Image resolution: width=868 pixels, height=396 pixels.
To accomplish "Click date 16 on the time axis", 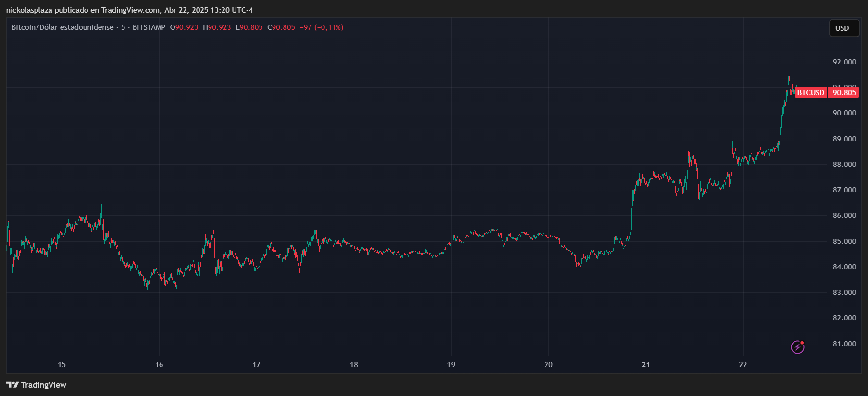I will 159,364.
